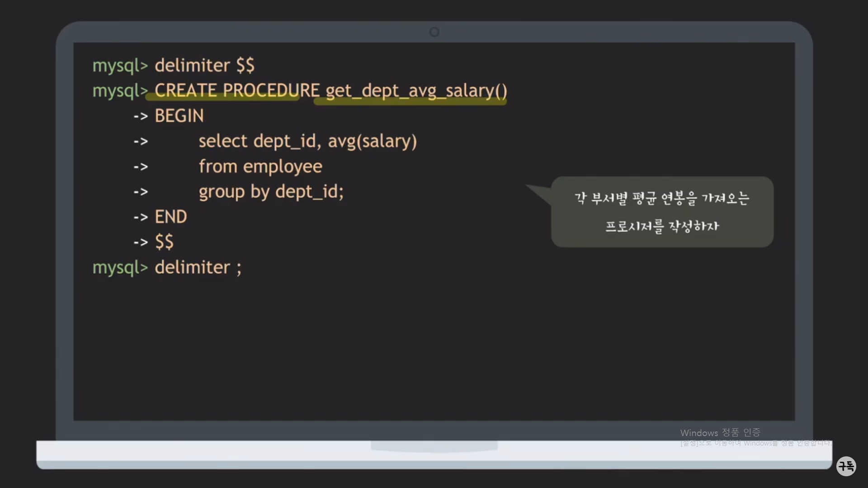Screen dimensions: 868x488
Task: Click the CREATE PROCEDURE keyword text
Action: [x=237, y=90]
